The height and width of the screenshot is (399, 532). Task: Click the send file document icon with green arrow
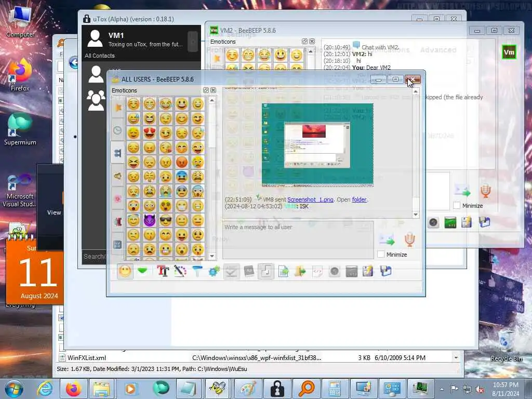tap(283, 271)
